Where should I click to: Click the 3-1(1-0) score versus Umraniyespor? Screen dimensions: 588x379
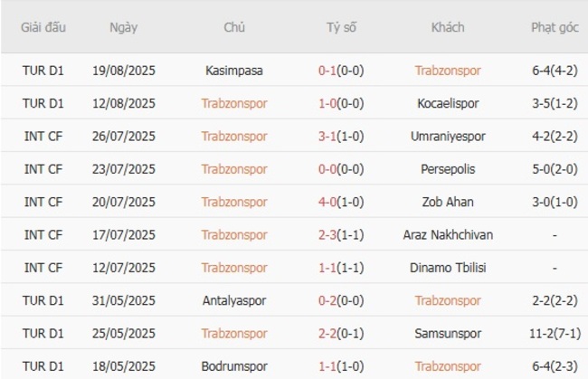[x=341, y=137]
